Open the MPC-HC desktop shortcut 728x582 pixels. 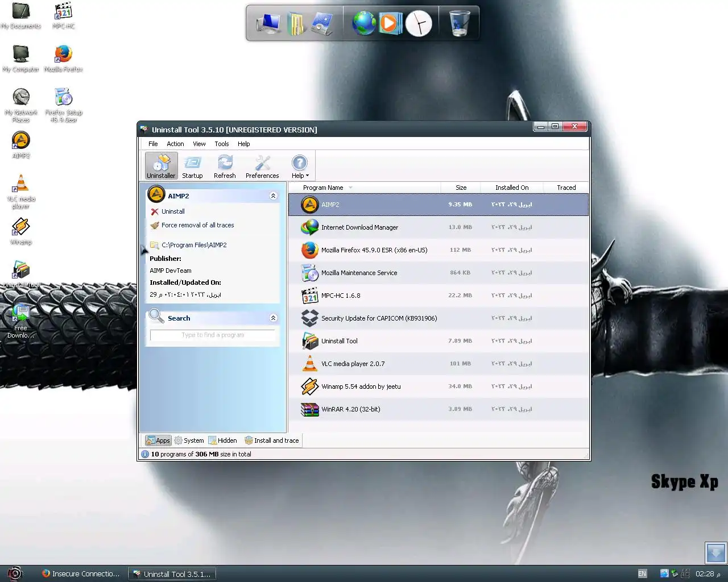(64, 16)
